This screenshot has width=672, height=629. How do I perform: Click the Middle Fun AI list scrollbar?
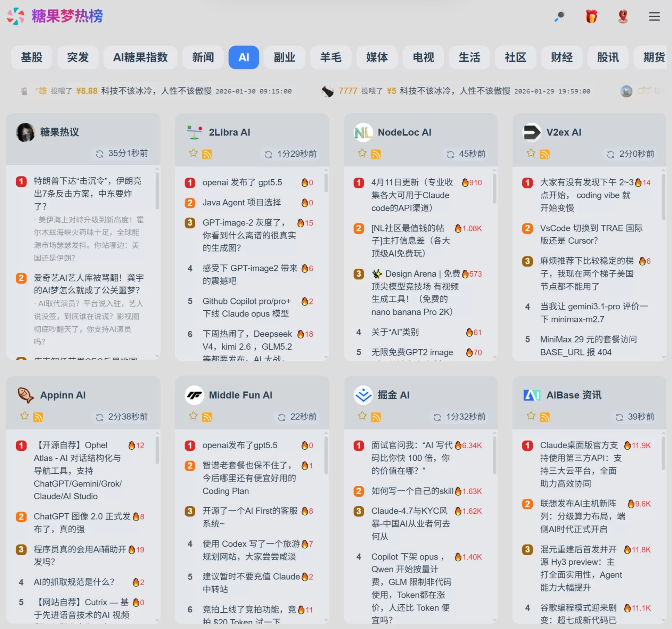coord(326,455)
